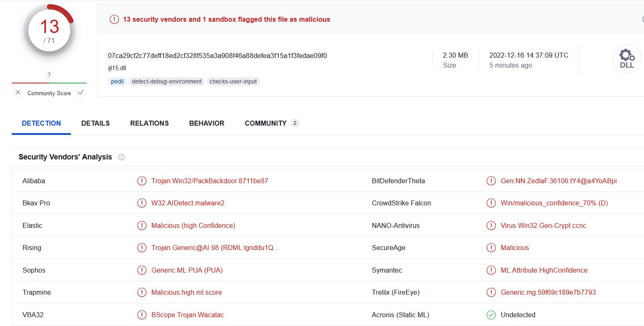Click the Rising detection warning icon
Viewport: 644px width, 326px height.
tap(142, 248)
